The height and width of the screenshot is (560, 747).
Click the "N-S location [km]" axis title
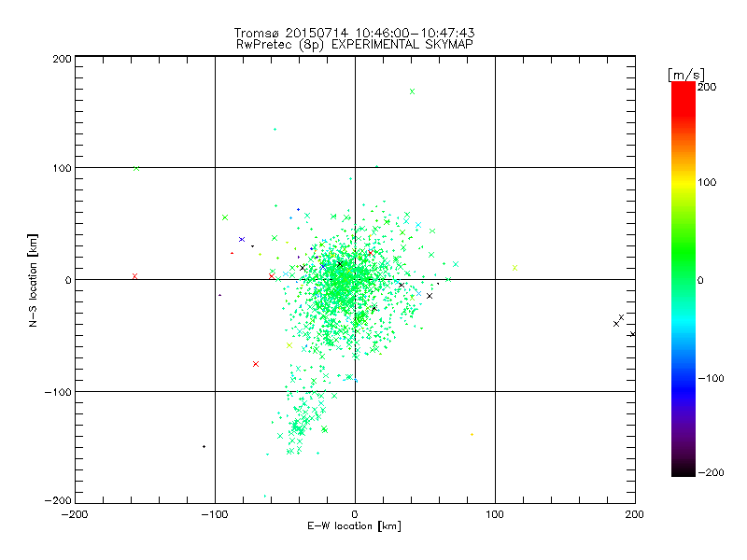pos(33,281)
